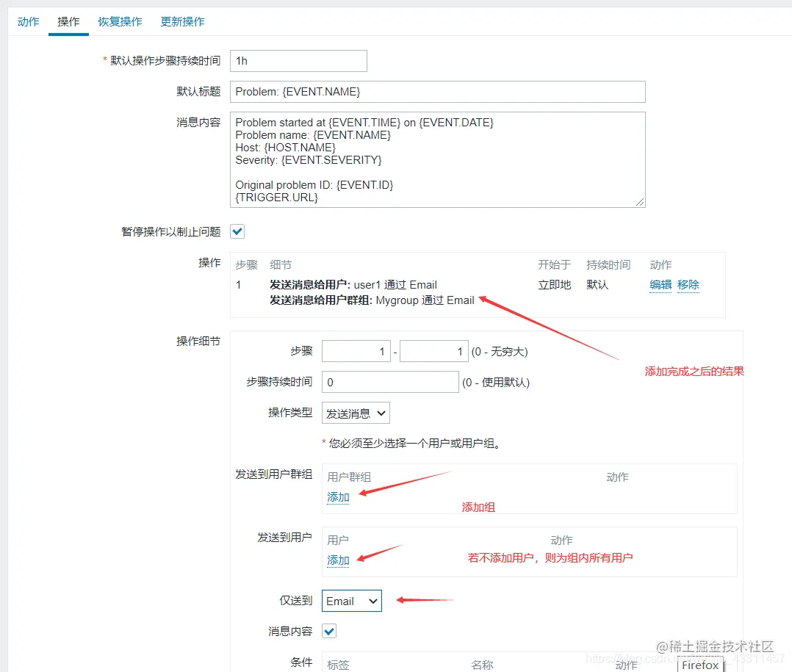点击「发送到用户」下的「添加」链接
The width and height of the screenshot is (792, 672).
tap(337, 560)
